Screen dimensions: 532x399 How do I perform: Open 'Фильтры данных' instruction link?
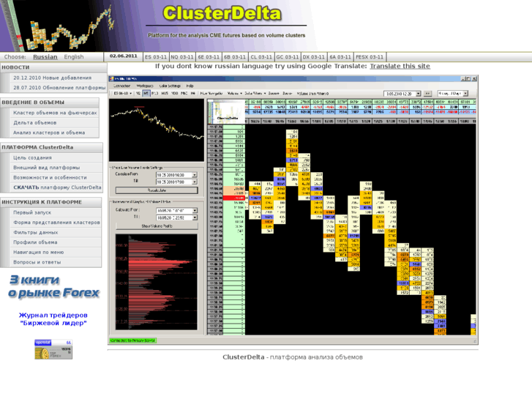coord(36,233)
